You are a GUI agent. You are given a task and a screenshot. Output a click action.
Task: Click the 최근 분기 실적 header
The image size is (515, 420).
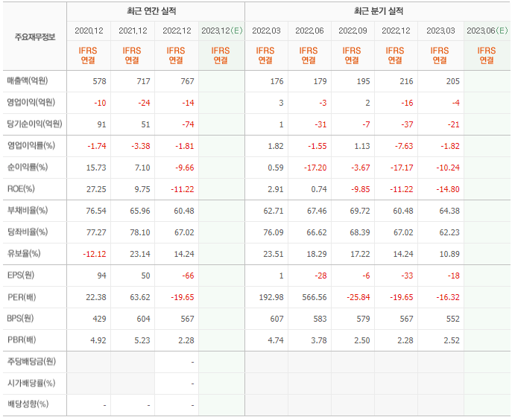point(379,11)
